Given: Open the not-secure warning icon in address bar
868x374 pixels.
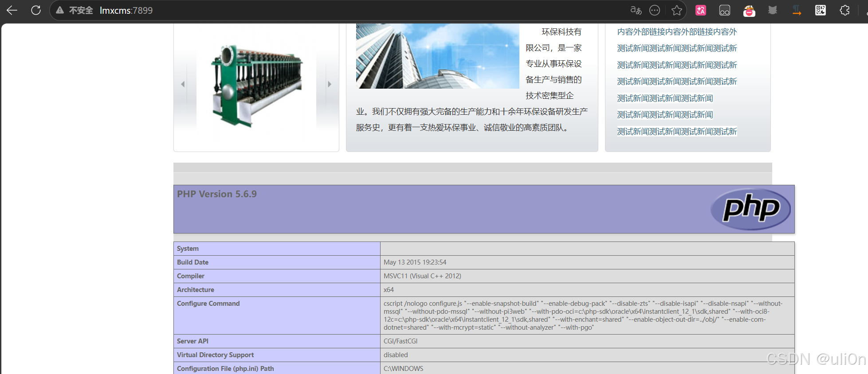Looking at the screenshot, I should pos(60,10).
